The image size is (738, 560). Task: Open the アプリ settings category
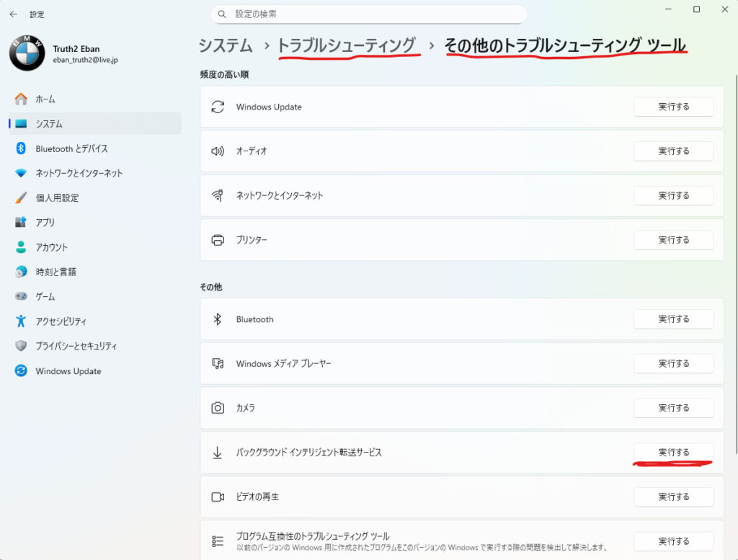tap(45, 223)
